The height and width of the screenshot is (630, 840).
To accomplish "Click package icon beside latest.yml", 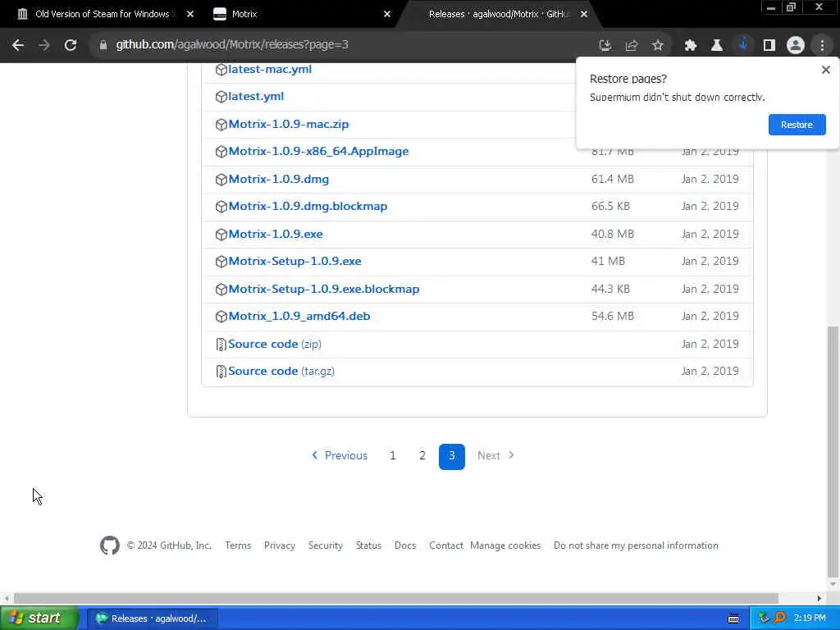I will 221,97.
